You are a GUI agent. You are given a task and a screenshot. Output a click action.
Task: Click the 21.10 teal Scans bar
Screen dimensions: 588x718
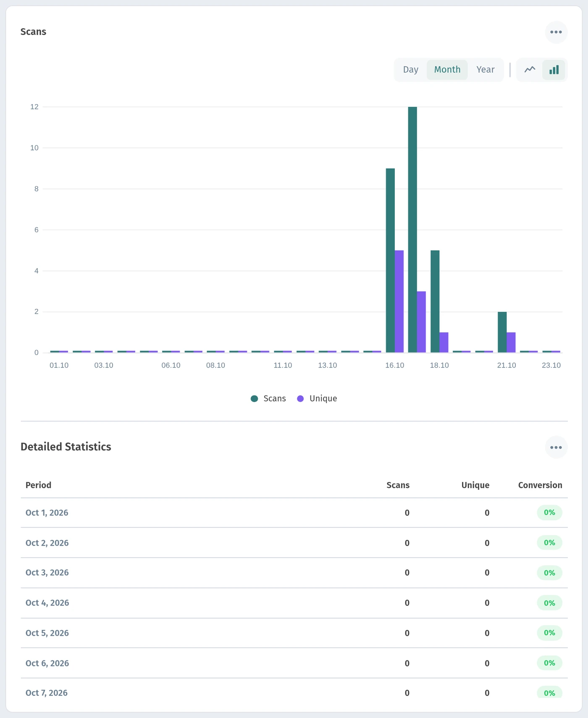coord(502,332)
